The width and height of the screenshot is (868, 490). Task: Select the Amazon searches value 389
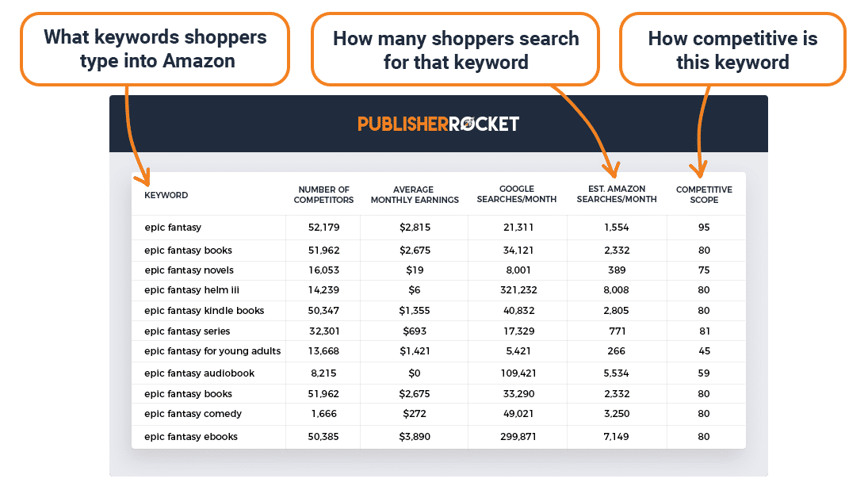(x=617, y=270)
